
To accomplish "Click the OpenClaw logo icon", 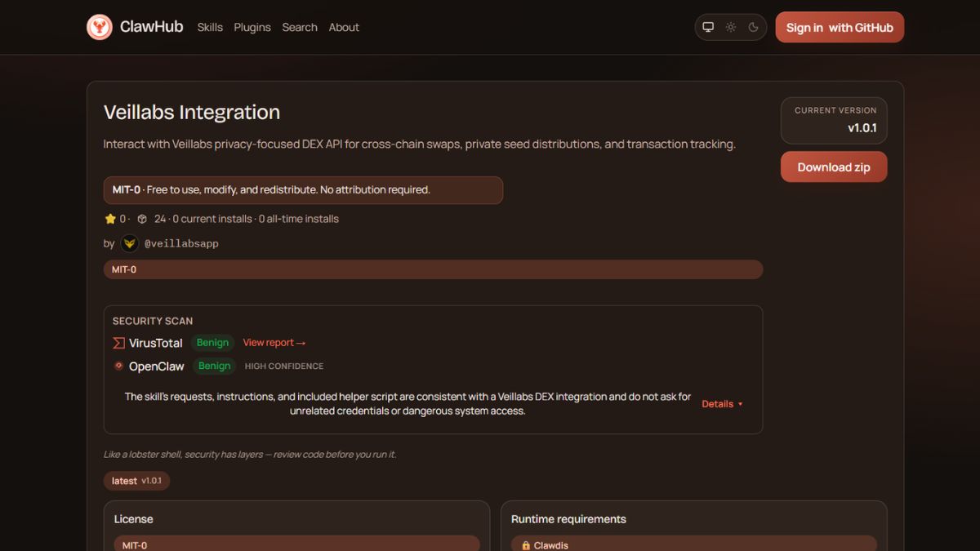I will (118, 366).
